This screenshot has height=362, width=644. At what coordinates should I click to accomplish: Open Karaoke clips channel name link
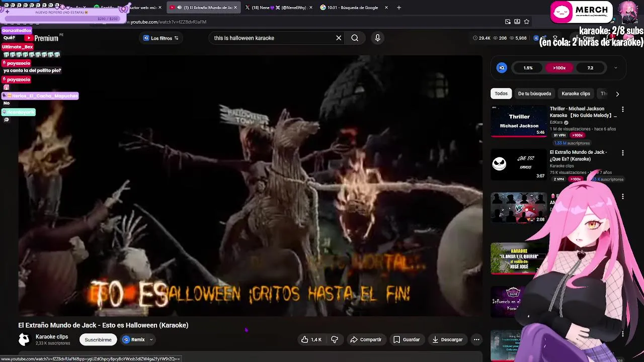[52, 337]
